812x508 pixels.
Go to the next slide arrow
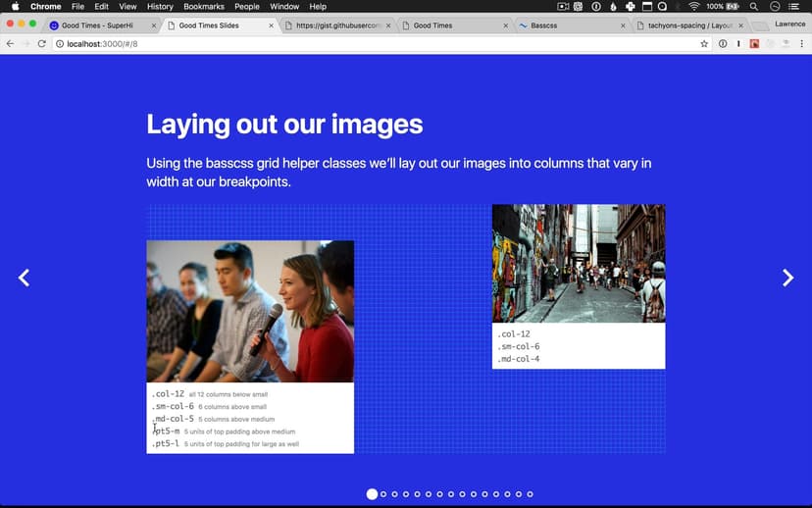coord(787,279)
